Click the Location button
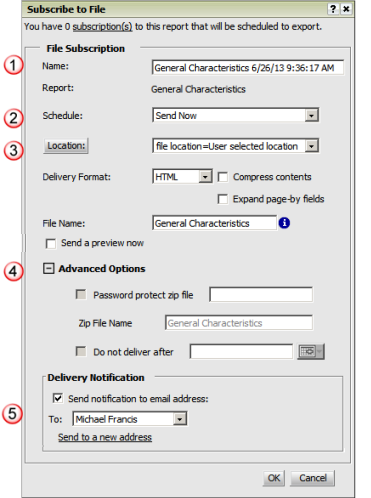 [66, 146]
